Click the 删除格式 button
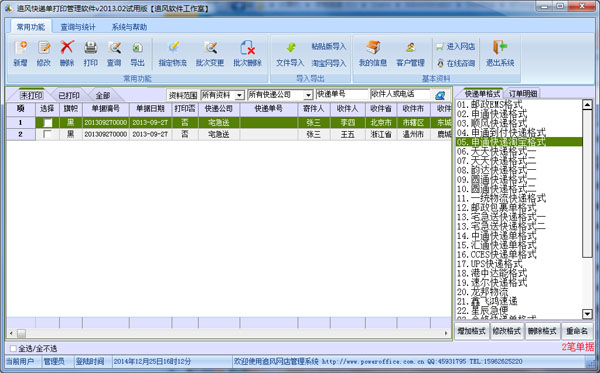600x373 pixels. [542, 331]
